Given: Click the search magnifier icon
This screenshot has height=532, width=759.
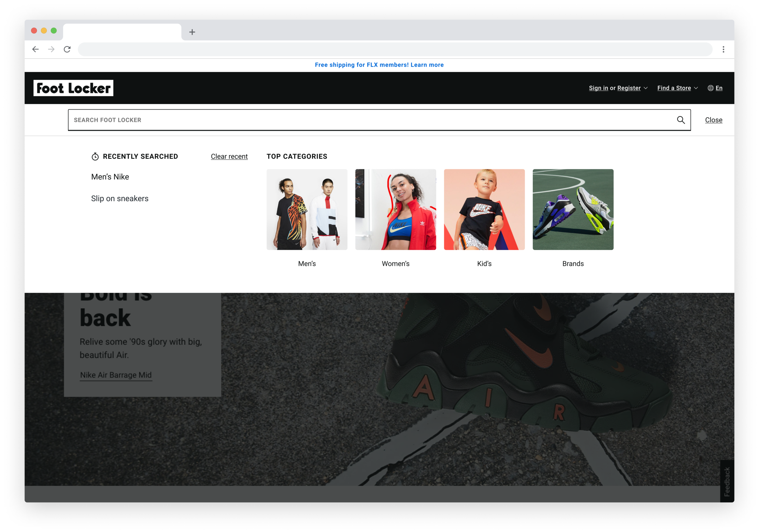Looking at the screenshot, I should point(681,120).
